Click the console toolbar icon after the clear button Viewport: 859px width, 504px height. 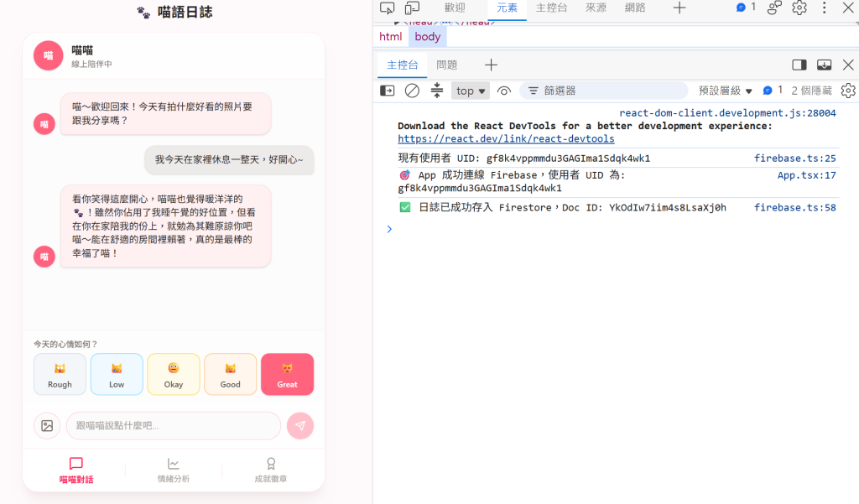(436, 91)
